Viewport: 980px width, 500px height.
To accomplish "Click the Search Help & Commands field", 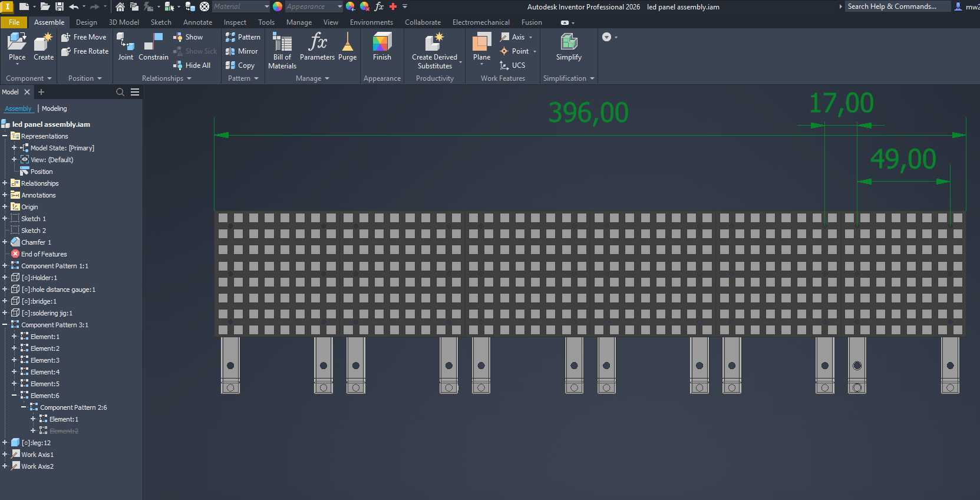I will [x=897, y=6].
